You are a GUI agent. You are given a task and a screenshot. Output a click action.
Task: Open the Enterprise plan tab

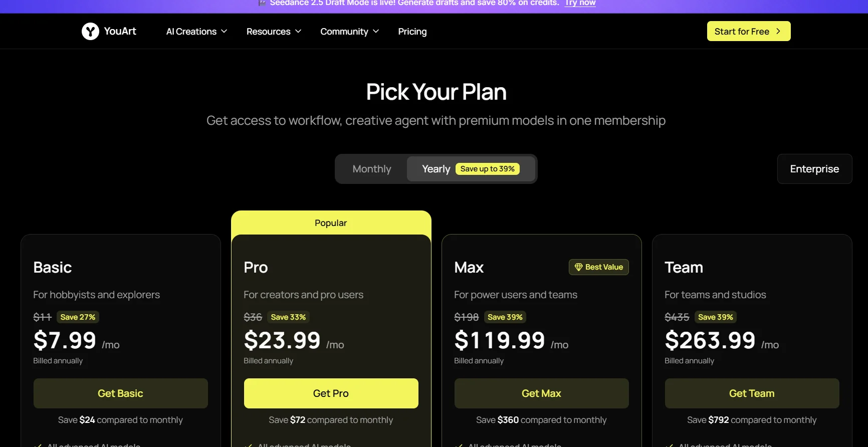coord(814,169)
